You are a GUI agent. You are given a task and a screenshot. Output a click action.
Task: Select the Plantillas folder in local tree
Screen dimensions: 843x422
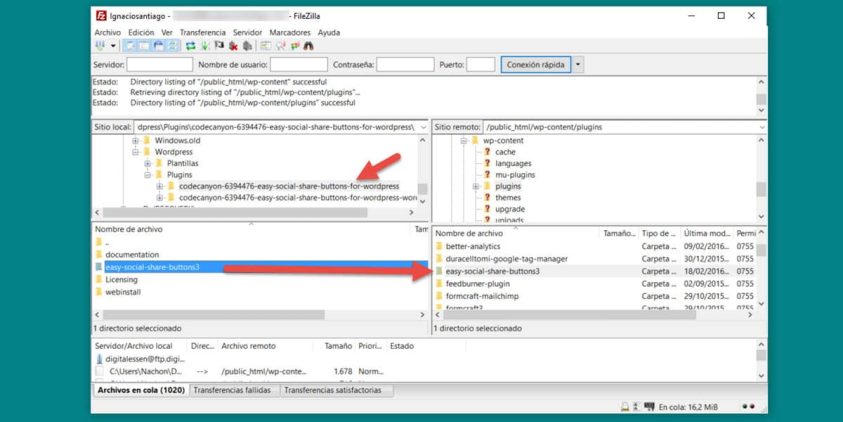coord(182,163)
